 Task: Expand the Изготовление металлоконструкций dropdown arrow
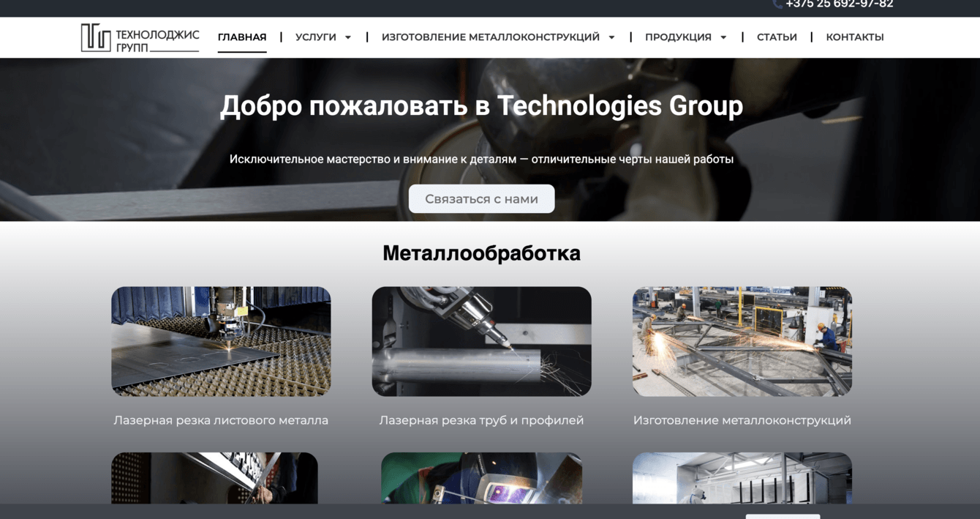611,37
